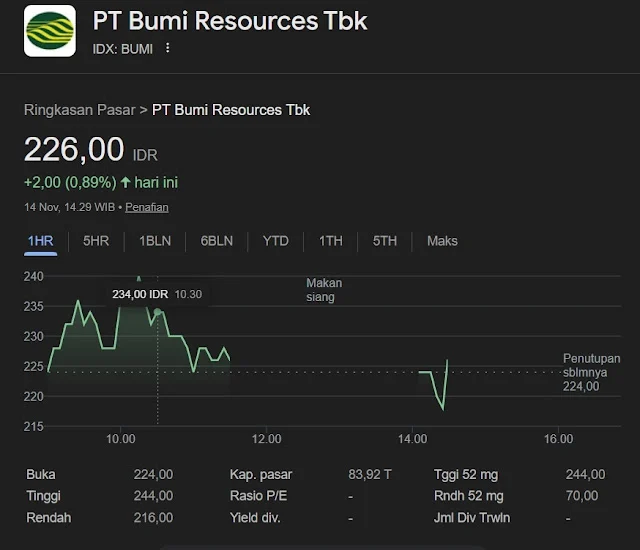Select the 1TH chart tab

point(331,241)
